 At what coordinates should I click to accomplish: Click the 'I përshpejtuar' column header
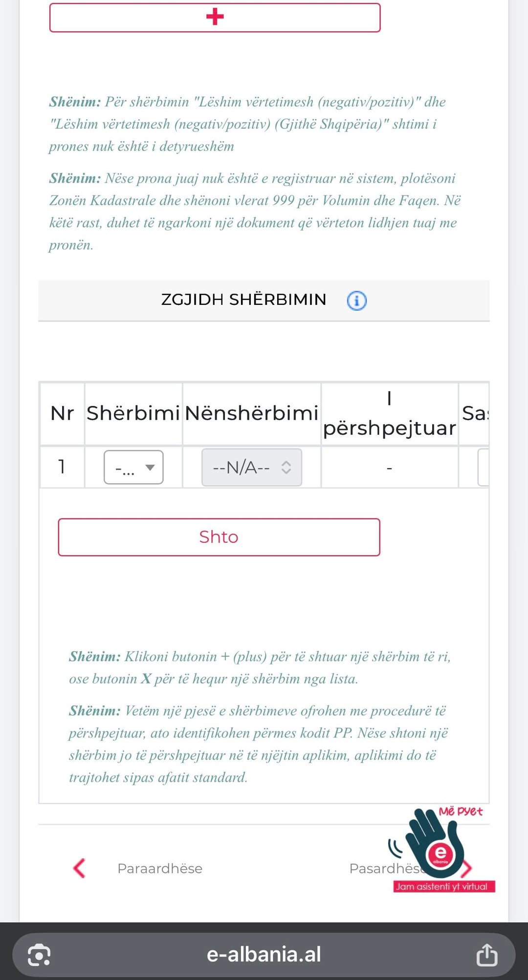point(389,413)
